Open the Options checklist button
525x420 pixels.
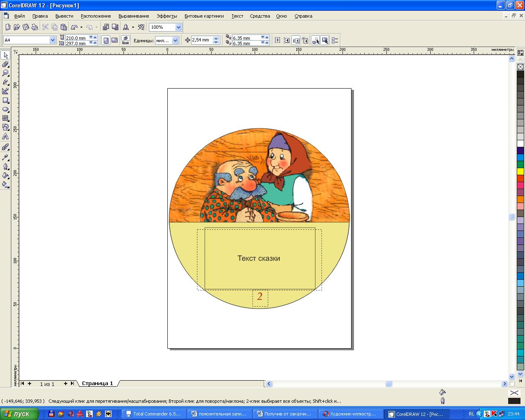[335, 40]
